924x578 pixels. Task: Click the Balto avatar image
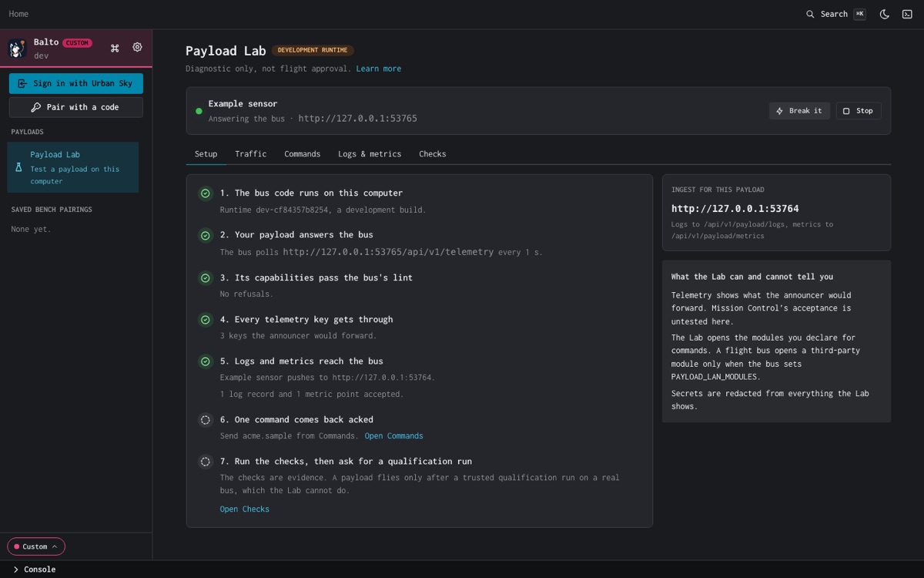click(18, 49)
